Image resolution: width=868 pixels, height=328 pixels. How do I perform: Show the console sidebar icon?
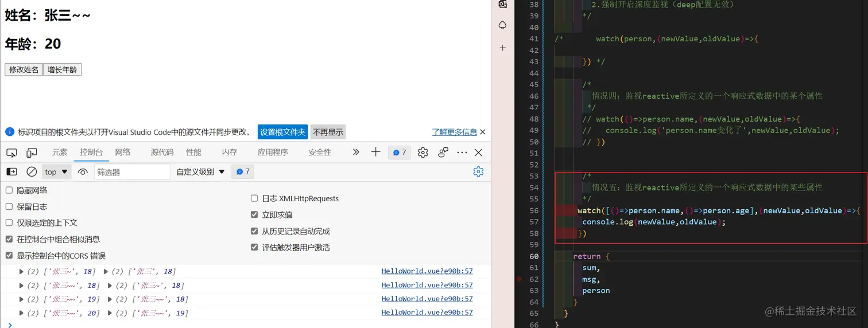pyautogui.click(x=11, y=171)
